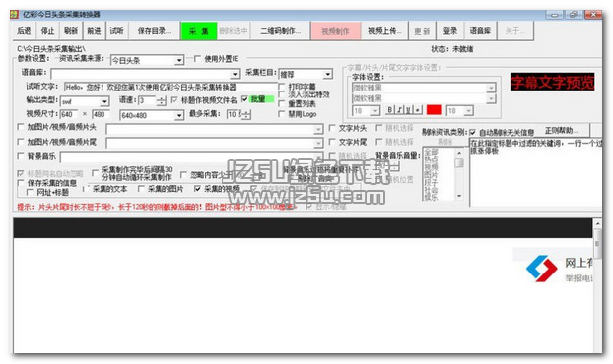Toggle Underline formatting icon
This screenshot has width=613, height=364.
pos(408,110)
